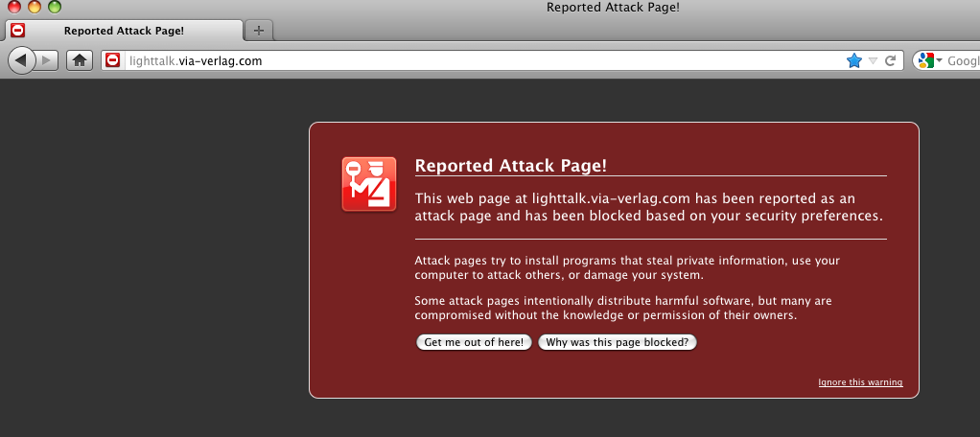Click inside the Google search field

[963, 60]
